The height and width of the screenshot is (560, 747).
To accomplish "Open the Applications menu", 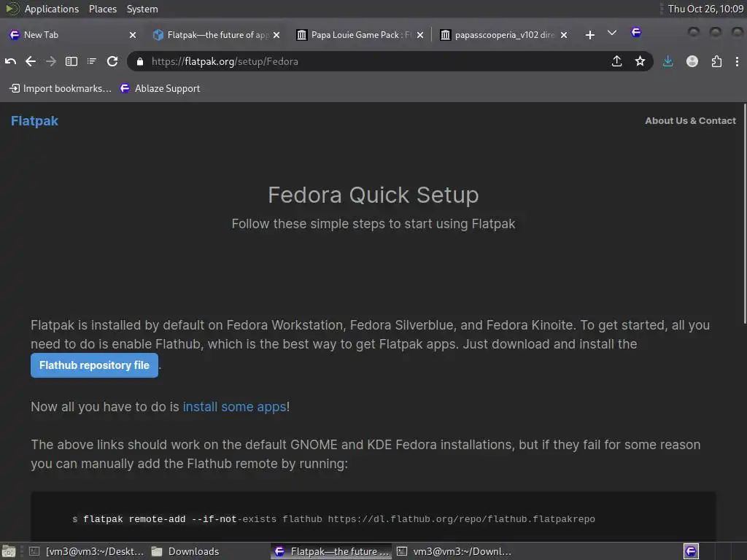I will tap(52, 9).
